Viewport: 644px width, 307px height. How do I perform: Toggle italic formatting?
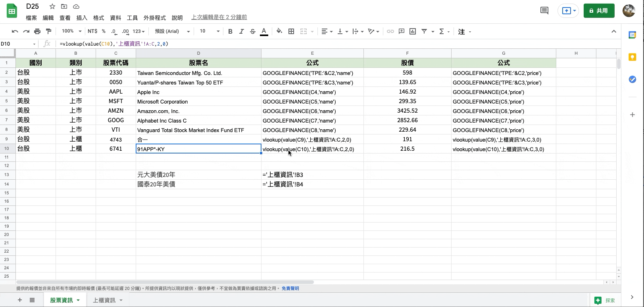pos(241,31)
